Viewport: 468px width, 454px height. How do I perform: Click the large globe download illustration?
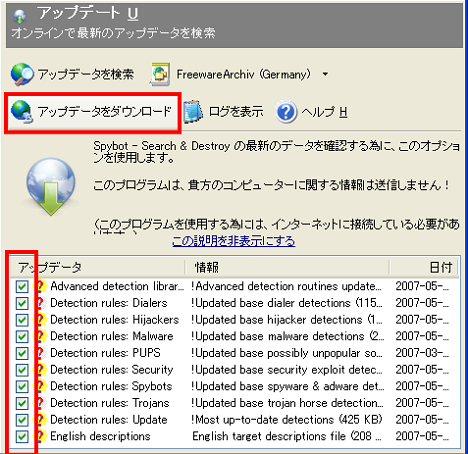click(x=51, y=187)
